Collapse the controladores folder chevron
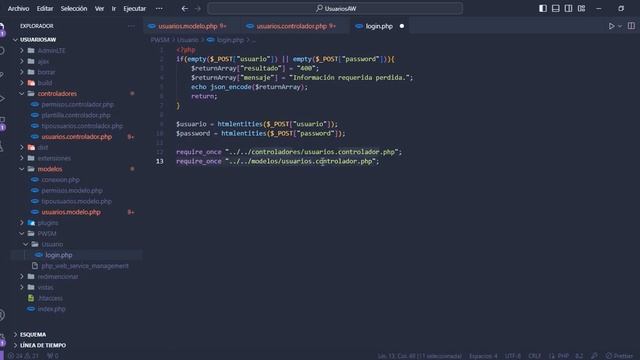The width and height of the screenshot is (640, 360). pyautogui.click(x=22, y=93)
